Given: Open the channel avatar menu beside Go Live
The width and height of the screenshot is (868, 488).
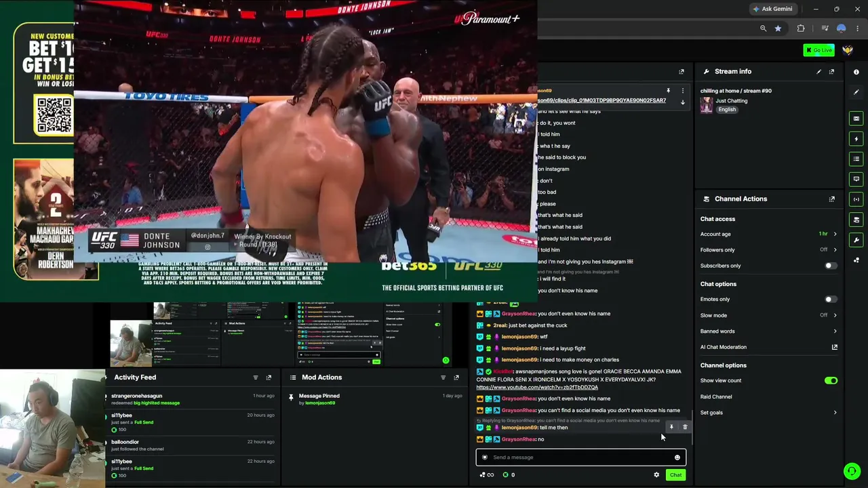Looking at the screenshot, I should [x=848, y=50].
